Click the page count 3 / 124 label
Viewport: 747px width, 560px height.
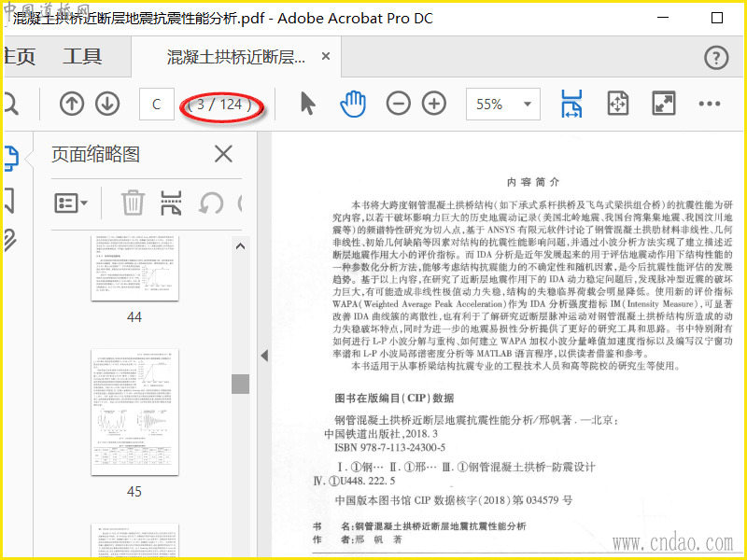coord(219,105)
